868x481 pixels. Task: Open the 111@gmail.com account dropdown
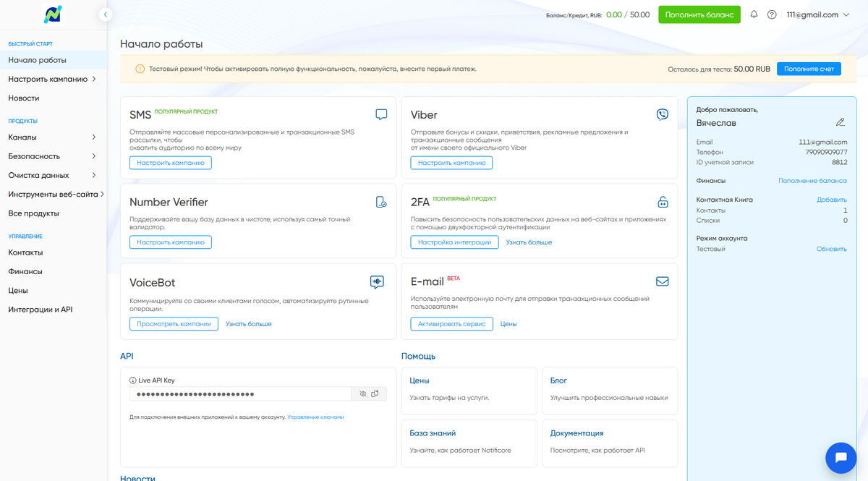coord(817,14)
